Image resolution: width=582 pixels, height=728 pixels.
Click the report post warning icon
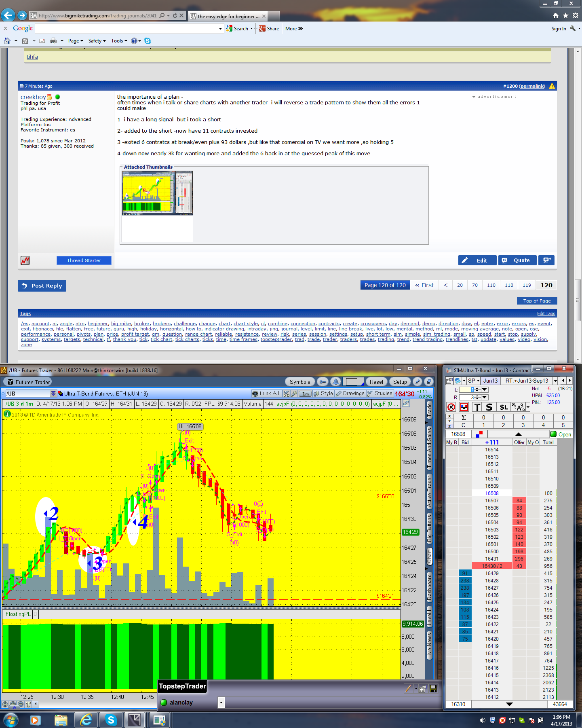(x=552, y=86)
